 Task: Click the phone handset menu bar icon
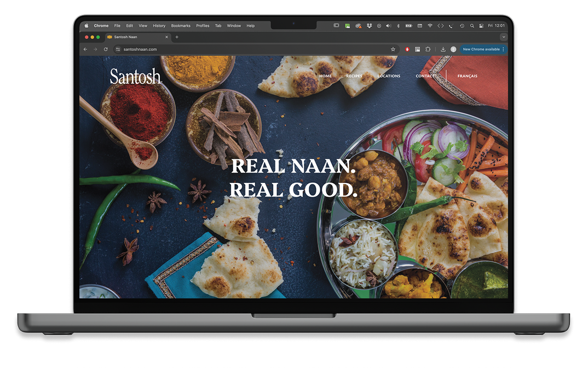point(451,26)
